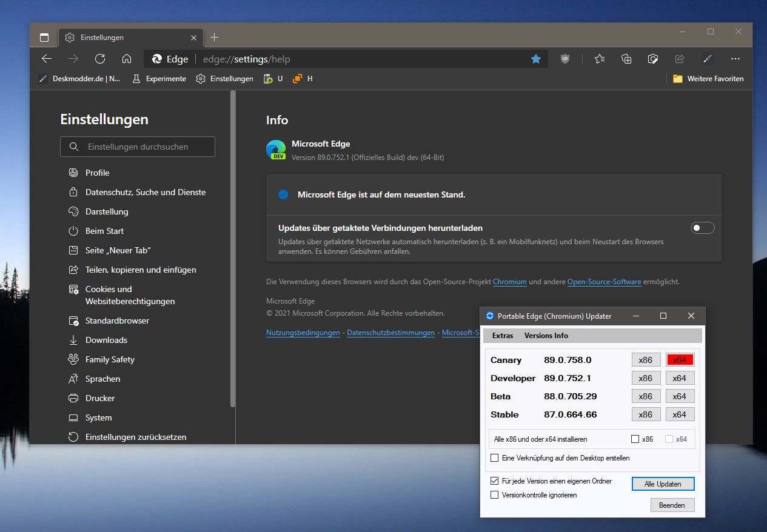Open the Profile settings section
767x532 pixels.
pyautogui.click(x=97, y=173)
